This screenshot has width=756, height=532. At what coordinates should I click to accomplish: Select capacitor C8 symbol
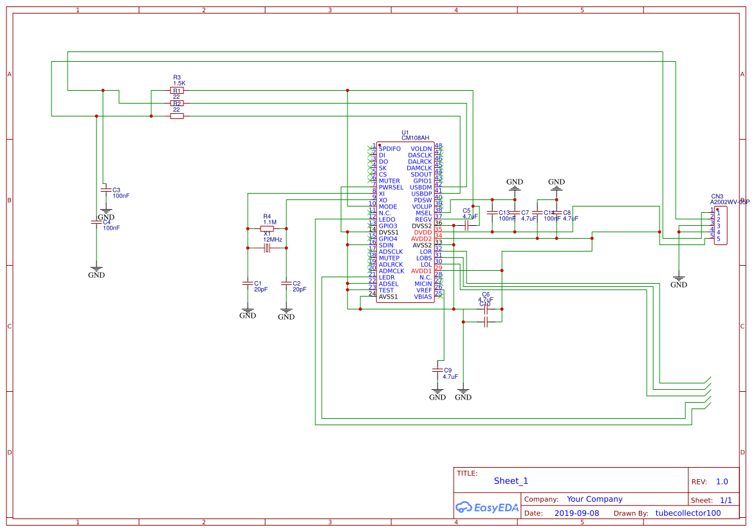(557, 212)
